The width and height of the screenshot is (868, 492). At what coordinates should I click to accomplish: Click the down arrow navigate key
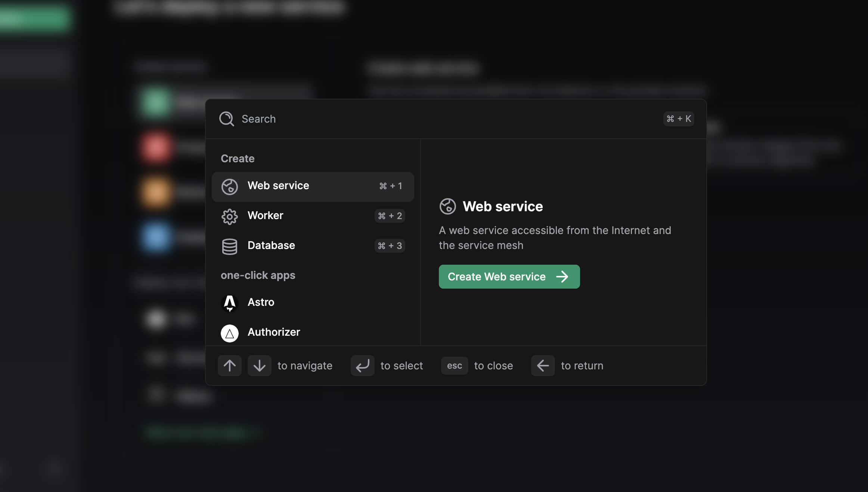(260, 366)
